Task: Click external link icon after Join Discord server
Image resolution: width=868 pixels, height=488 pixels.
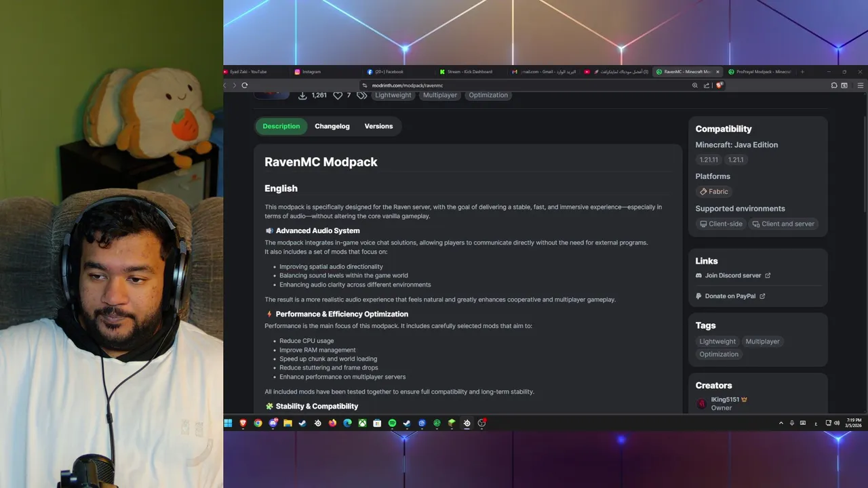Action: [x=768, y=275]
